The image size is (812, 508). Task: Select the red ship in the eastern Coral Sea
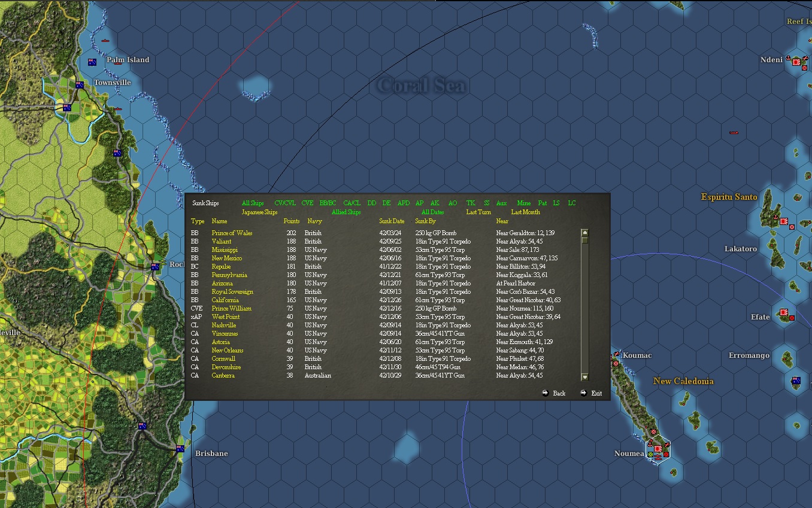tap(734, 132)
